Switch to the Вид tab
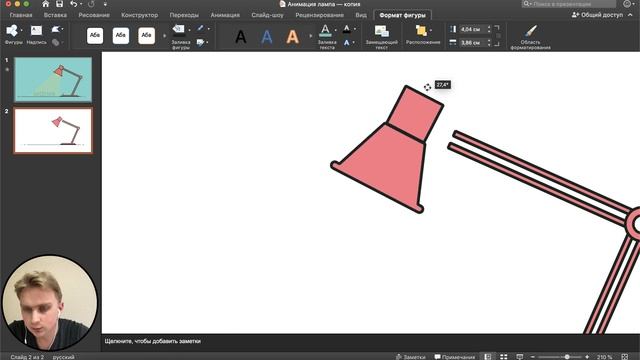Image resolution: width=640 pixels, height=360 pixels. 361,15
